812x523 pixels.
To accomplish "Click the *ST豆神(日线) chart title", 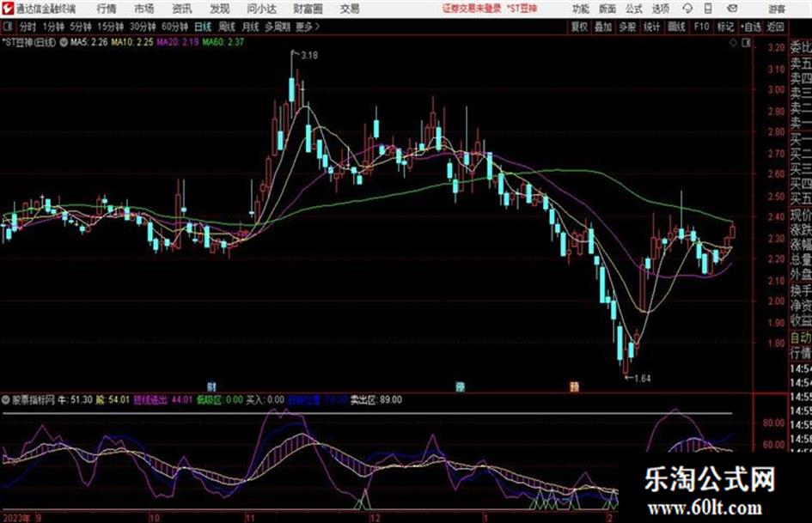I will (29, 42).
